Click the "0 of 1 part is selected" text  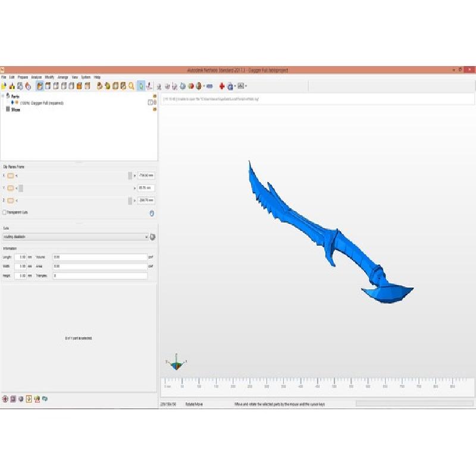79,338
